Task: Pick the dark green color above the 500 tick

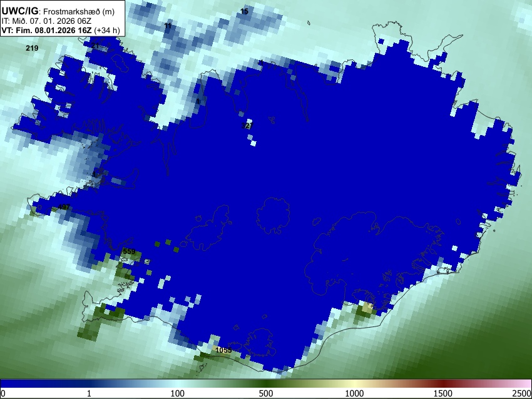Action: point(266,384)
